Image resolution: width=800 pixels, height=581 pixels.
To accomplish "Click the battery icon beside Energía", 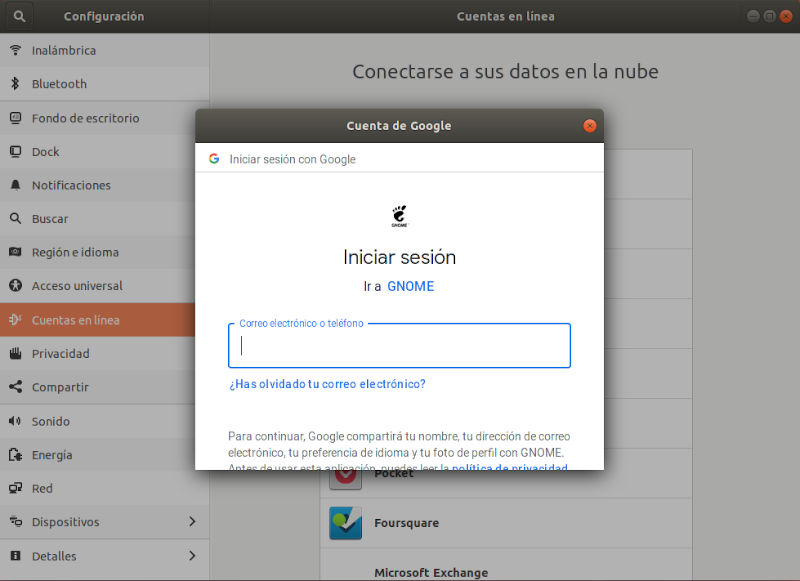I will click(15, 454).
